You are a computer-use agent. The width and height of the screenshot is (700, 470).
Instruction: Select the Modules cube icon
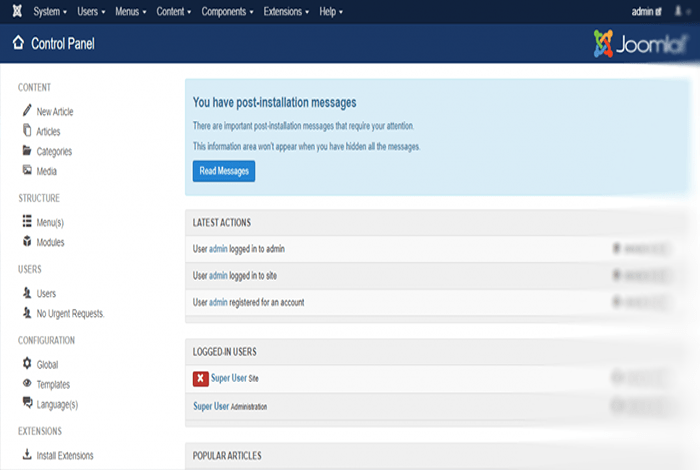pyautogui.click(x=27, y=242)
